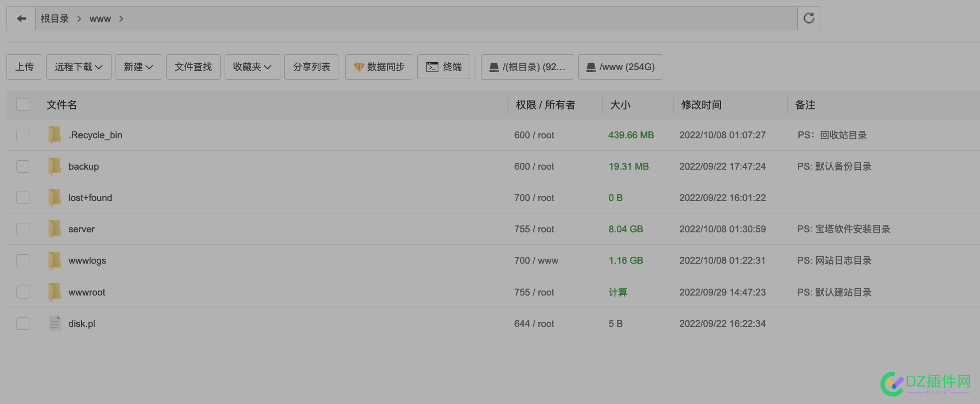Check the wwwlogs row checkbox
The image size is (980, 404).
(23, 260)
